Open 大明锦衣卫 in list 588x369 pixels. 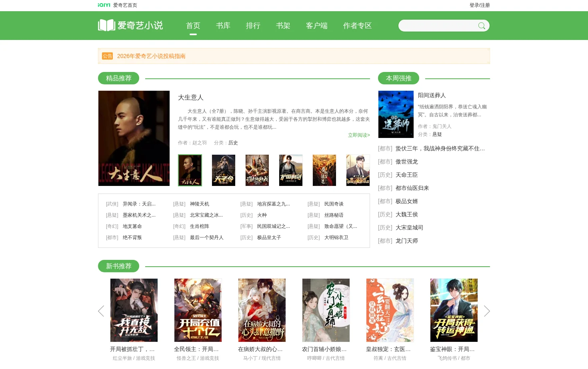click(336, 237)
